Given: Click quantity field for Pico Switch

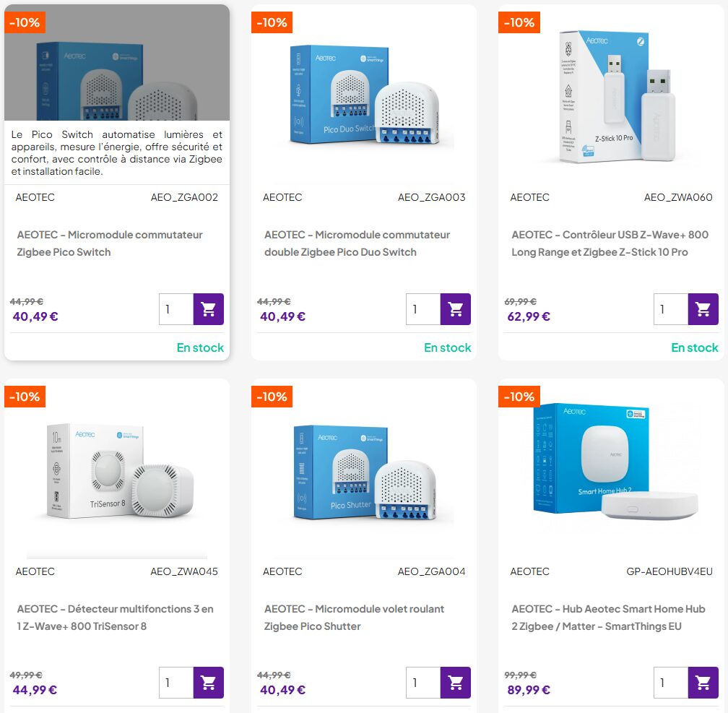Looking at the screenshot, I should [176, 309].
